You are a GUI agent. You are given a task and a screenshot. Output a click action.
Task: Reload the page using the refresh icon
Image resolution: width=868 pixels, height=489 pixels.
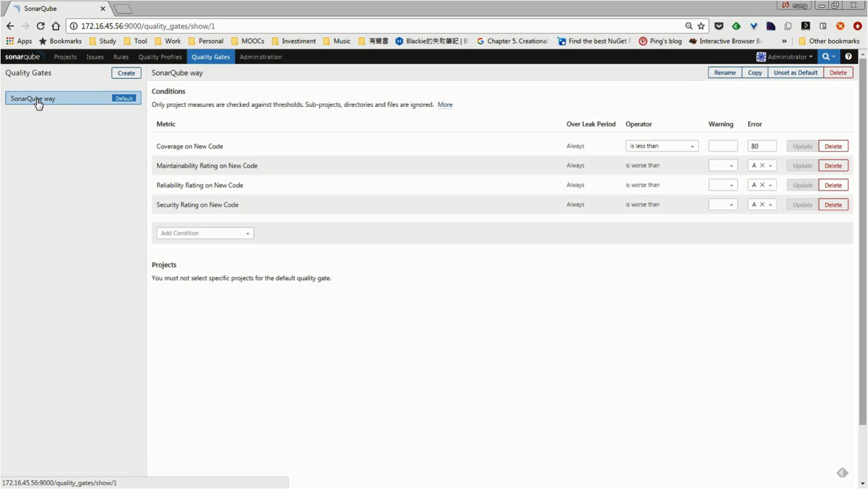pos(40,26)
